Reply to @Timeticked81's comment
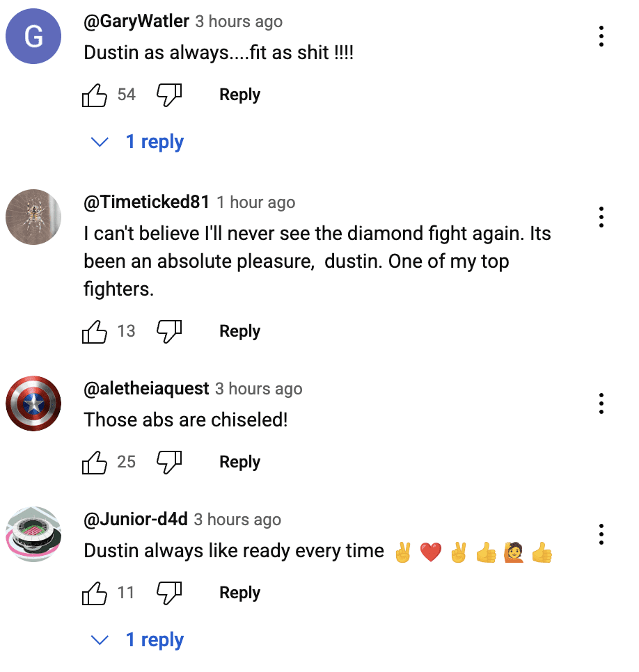This screenshot has height=672, width=639. tap(239, 331)
